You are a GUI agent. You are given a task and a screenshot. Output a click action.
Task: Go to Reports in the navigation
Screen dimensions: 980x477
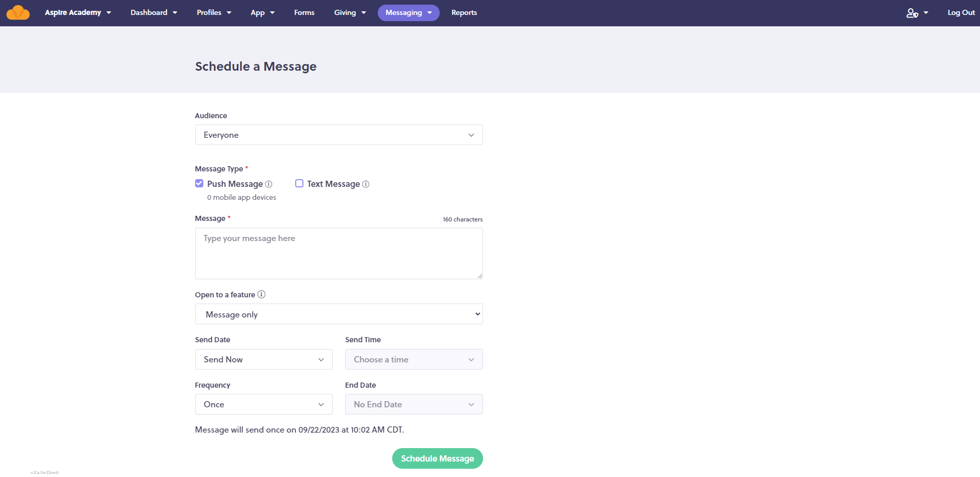click(x=464, y=12)
